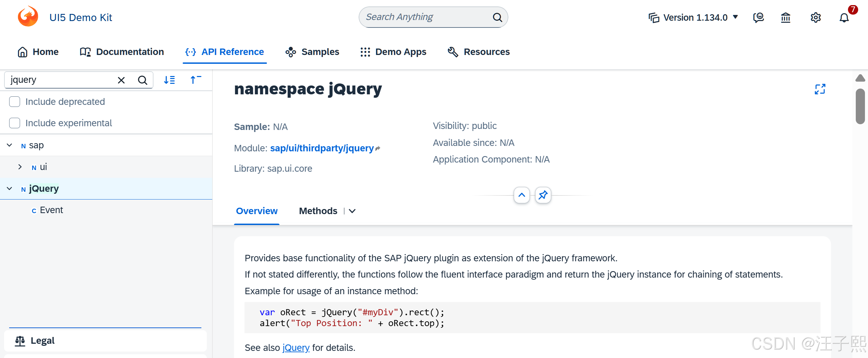The width and height of the screenshot is (868, 358).
Task: Select the API Reference tab
Action: (224, 52)
